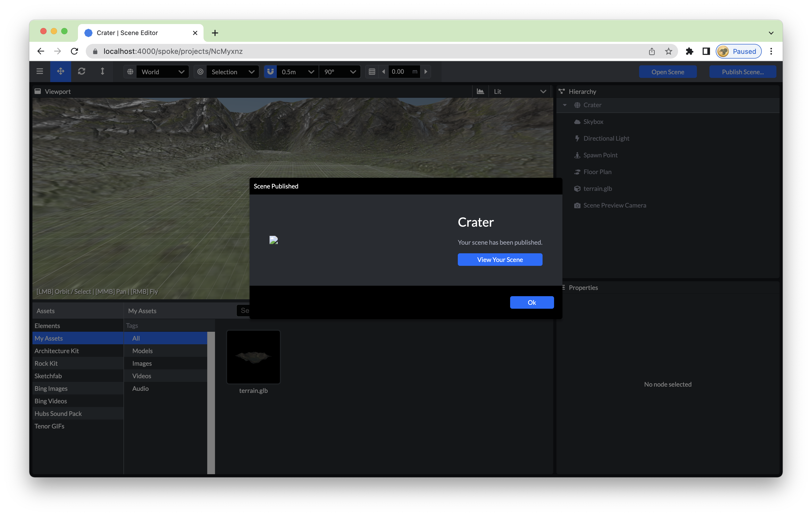The height and width of the screenshot is (516, 812).
Task: Toggle the World transform space globe icon
Action: pos(130,72)
